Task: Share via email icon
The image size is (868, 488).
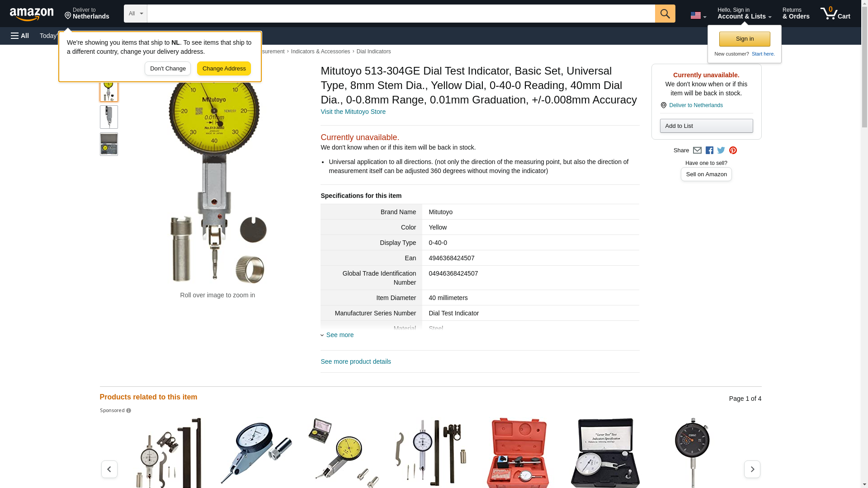Action: [x=697, y=150]
